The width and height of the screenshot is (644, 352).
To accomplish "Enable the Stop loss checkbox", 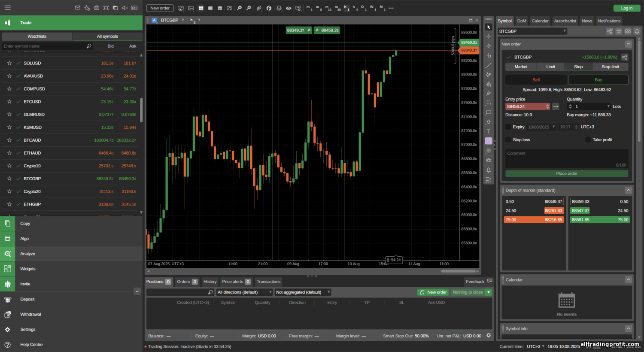I will pos(508,140).
